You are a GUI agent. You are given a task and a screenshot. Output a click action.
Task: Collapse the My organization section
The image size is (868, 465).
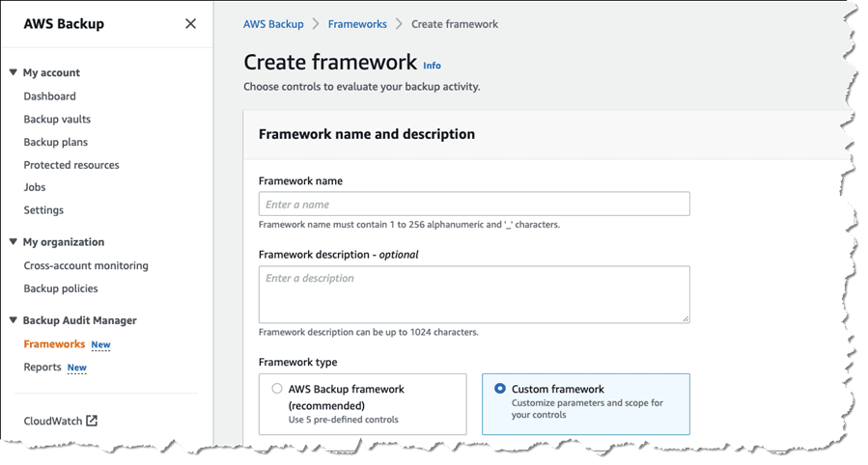14,241
